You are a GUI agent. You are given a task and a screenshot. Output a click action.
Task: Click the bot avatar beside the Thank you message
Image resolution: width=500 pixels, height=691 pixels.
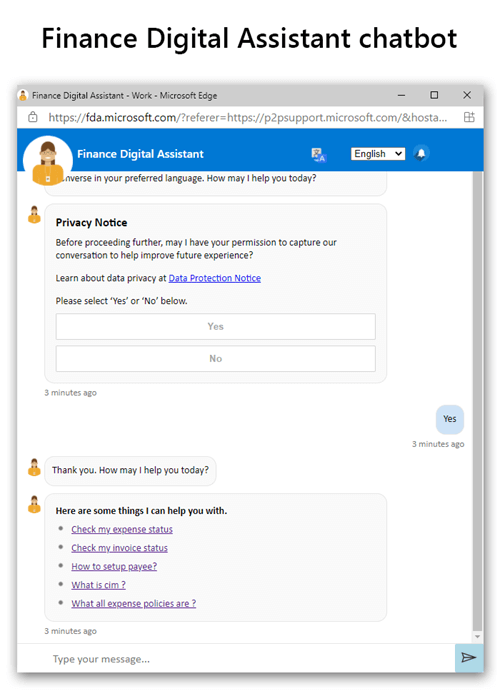point(34,468)
